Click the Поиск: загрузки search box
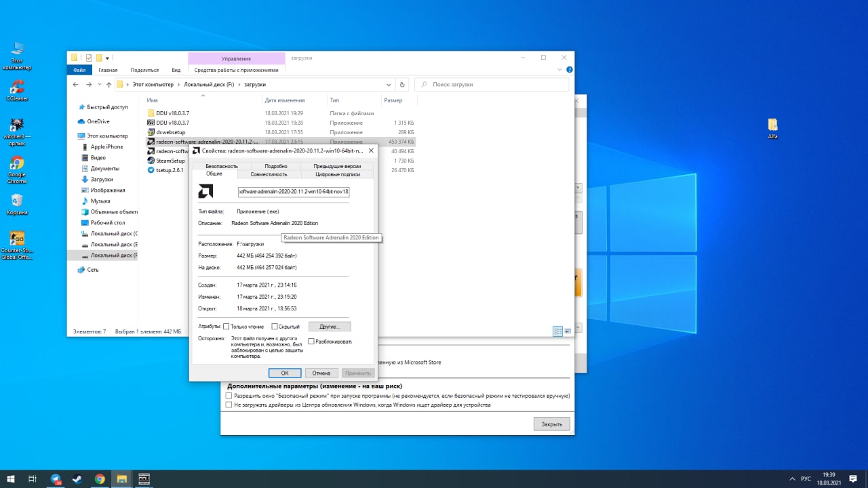 pos(492,85)
